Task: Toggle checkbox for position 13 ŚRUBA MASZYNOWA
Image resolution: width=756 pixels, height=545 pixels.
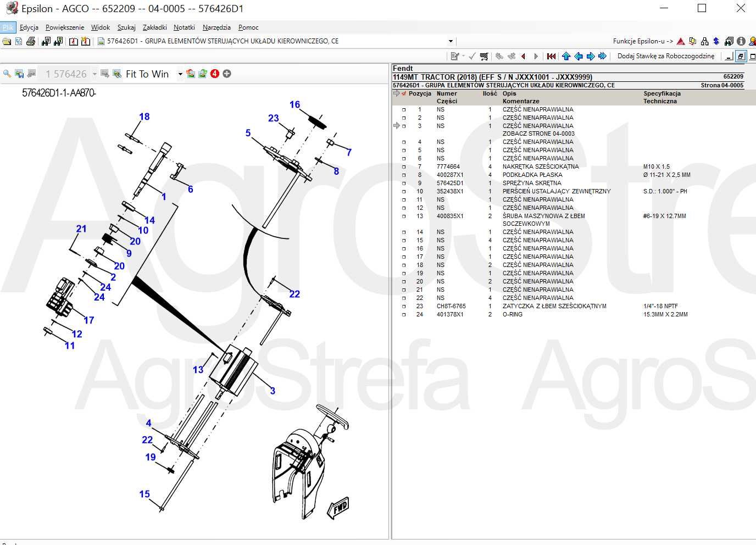Action: click(x=404, y=216)
